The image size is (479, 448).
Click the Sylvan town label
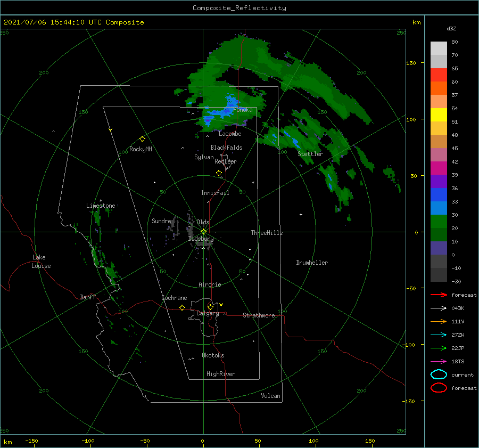point(204,157)
